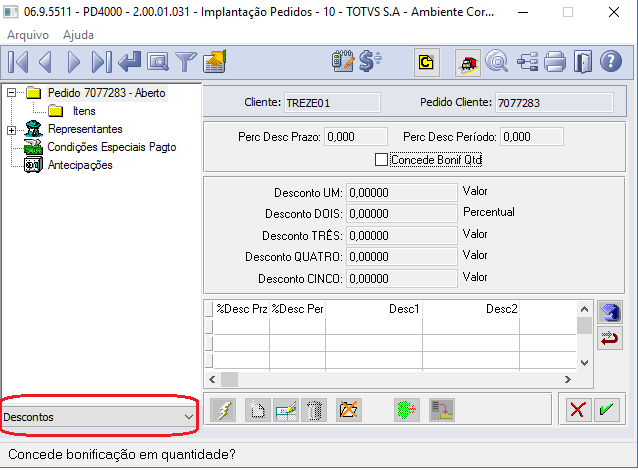Viewport: 638px width, 470px height.
Task: Click grid horizontal scrollbar left arrow
Action: [x=212, y=380]
